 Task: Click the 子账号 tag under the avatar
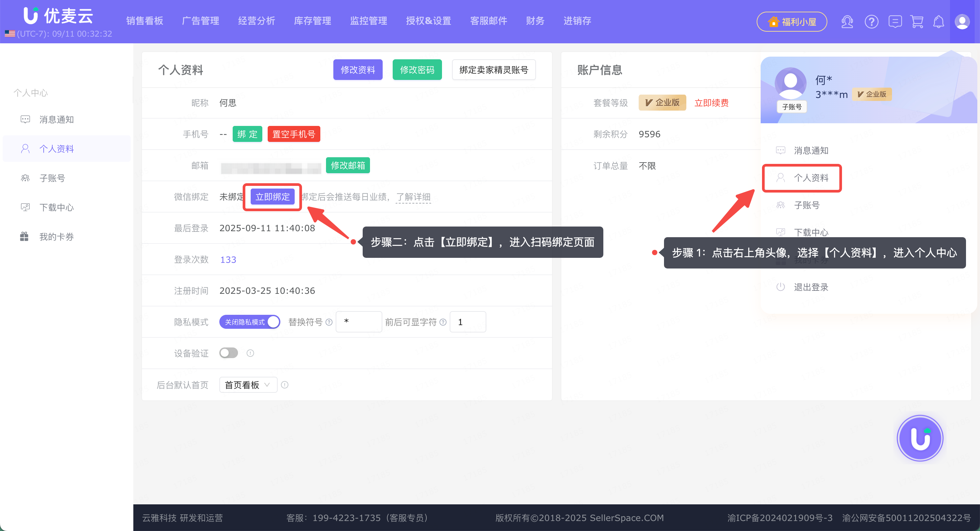coord(792,107)
